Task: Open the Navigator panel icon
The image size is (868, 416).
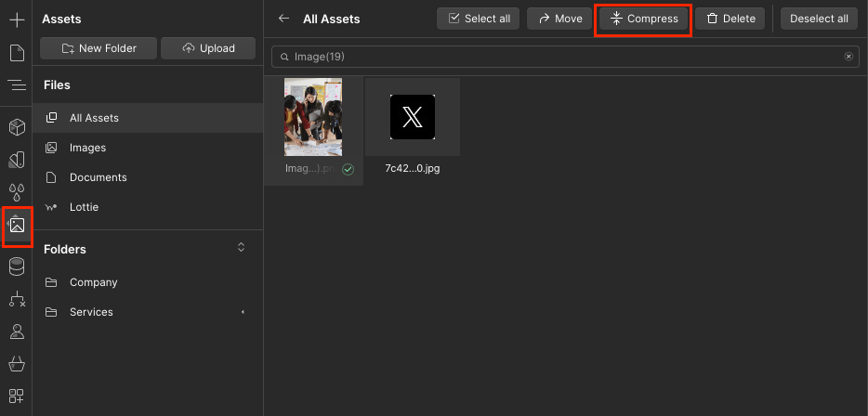Action: pos(17,84)
